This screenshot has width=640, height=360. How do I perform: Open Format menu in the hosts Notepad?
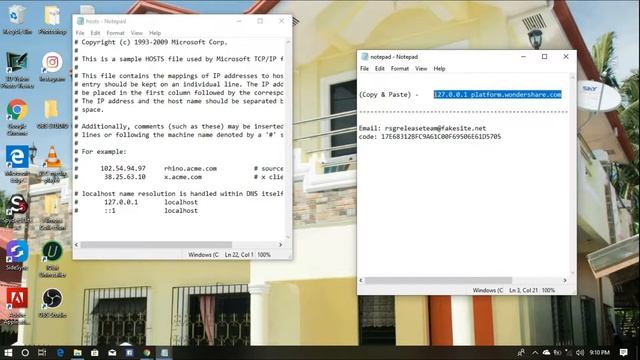[116, 33]
